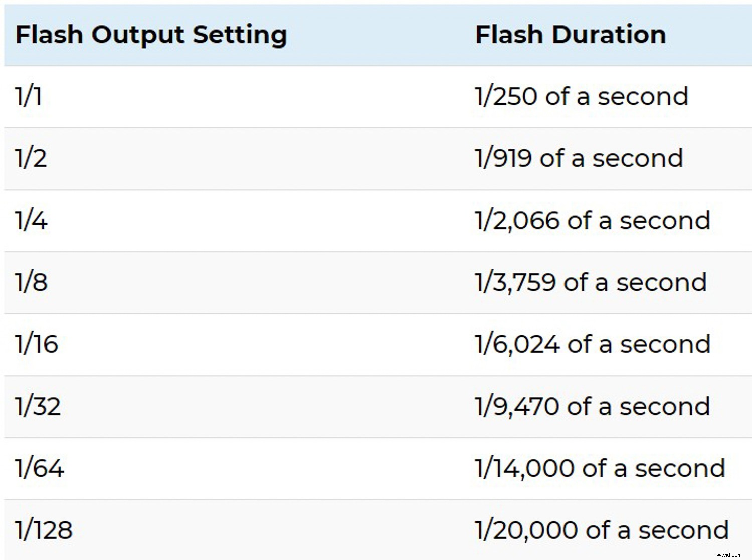Click the 1/20,000 of a second duration
This screenshot has height=560, width=752.
602,530
